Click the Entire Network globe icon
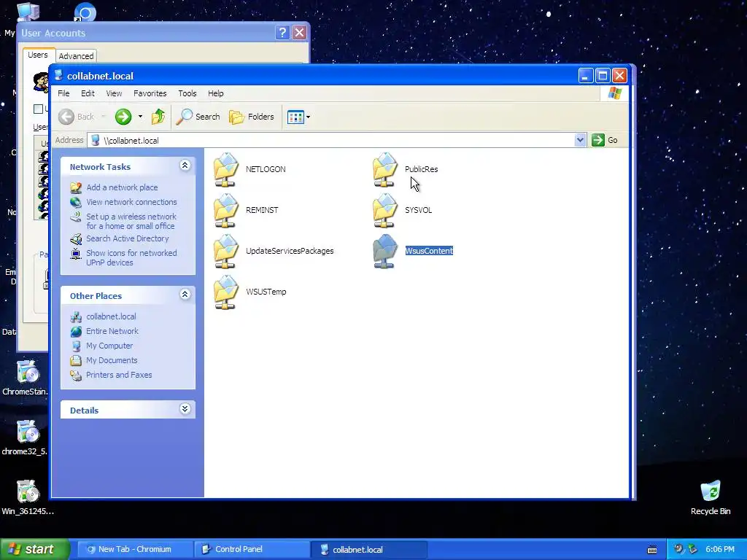This screenshot has height=560, width=747. pyautogui.click(x=76, y=331)
